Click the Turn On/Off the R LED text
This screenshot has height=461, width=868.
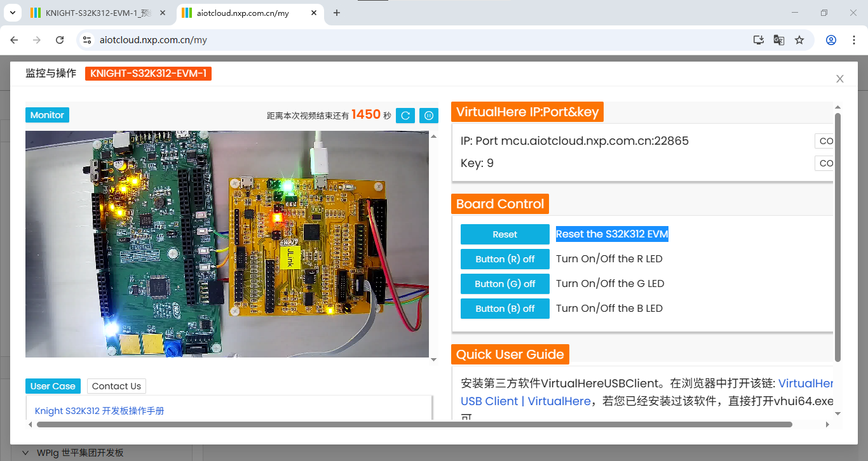pyautogui.click(x=609, y=259)
